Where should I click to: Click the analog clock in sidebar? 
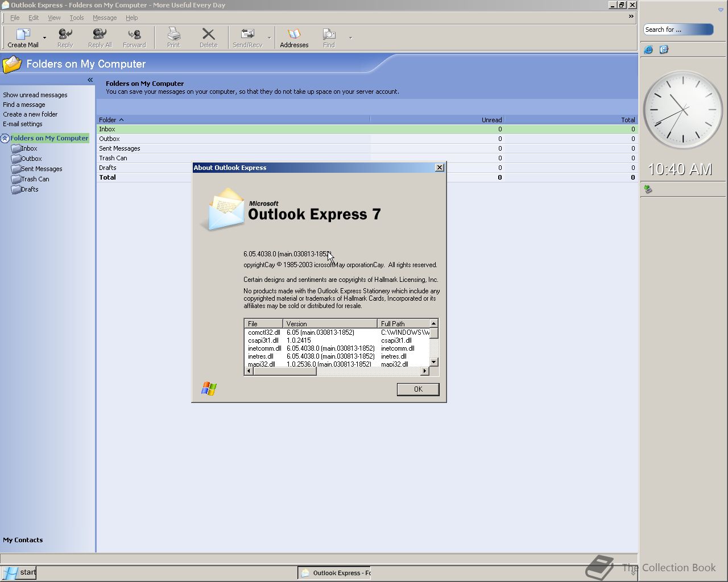coord(682,110)
